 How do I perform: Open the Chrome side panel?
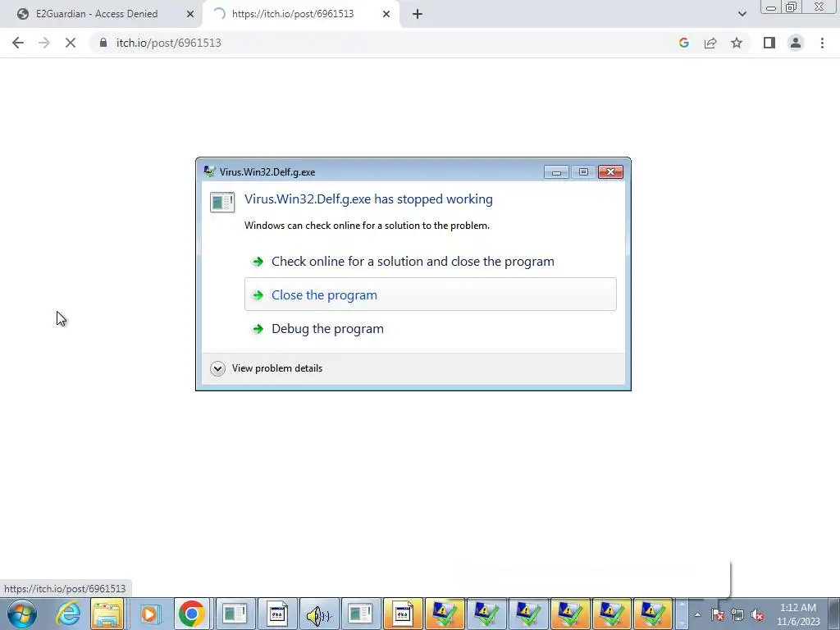click(769, 43)
